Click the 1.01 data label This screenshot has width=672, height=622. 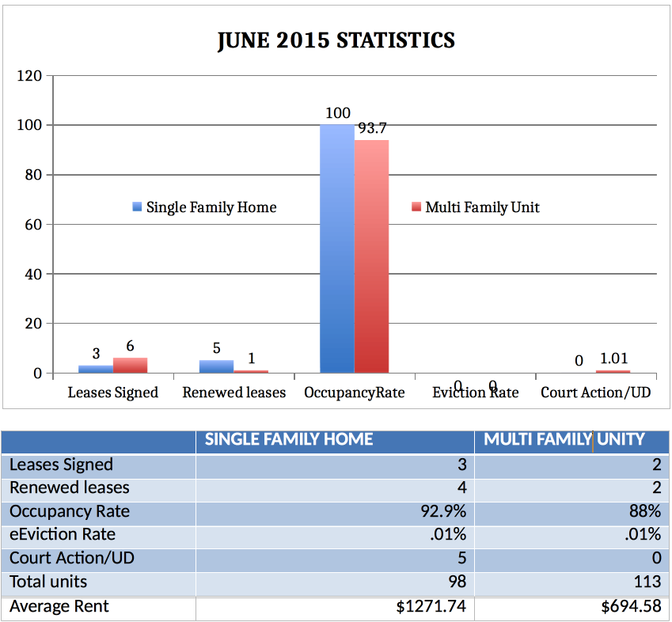click(613, 358)
